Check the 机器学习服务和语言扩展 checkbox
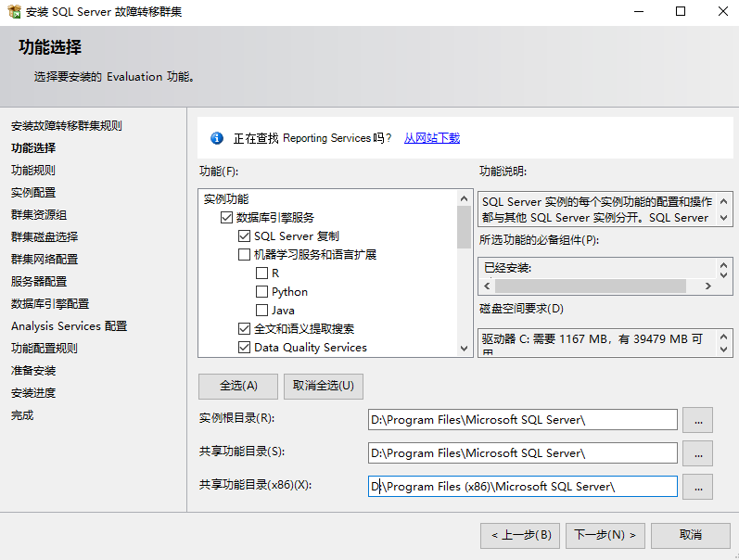Viewport: 739px width, 560px height. tap(245, 255)
